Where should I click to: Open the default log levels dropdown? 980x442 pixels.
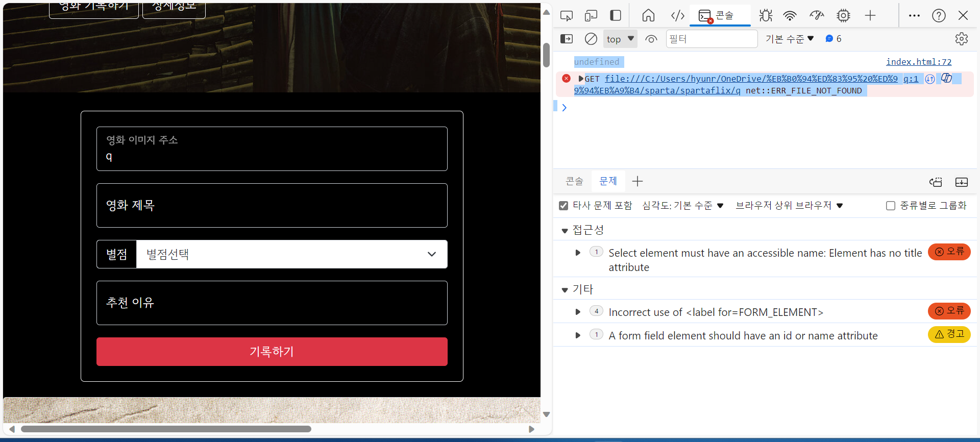tap(790, 39)
